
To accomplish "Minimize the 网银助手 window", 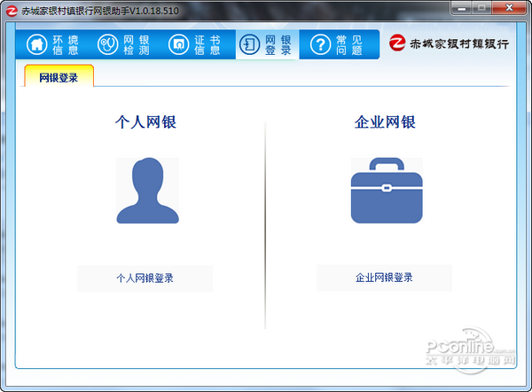I will click(x=461, y=8).
